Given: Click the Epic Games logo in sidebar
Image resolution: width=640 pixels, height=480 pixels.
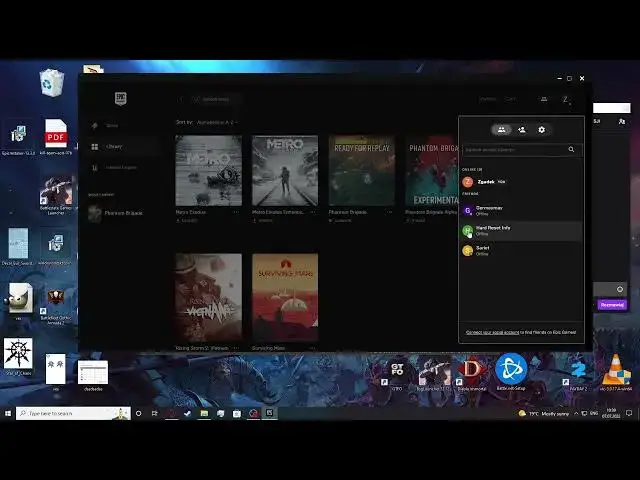Looking at the screenshot, I should click(120, 98).
